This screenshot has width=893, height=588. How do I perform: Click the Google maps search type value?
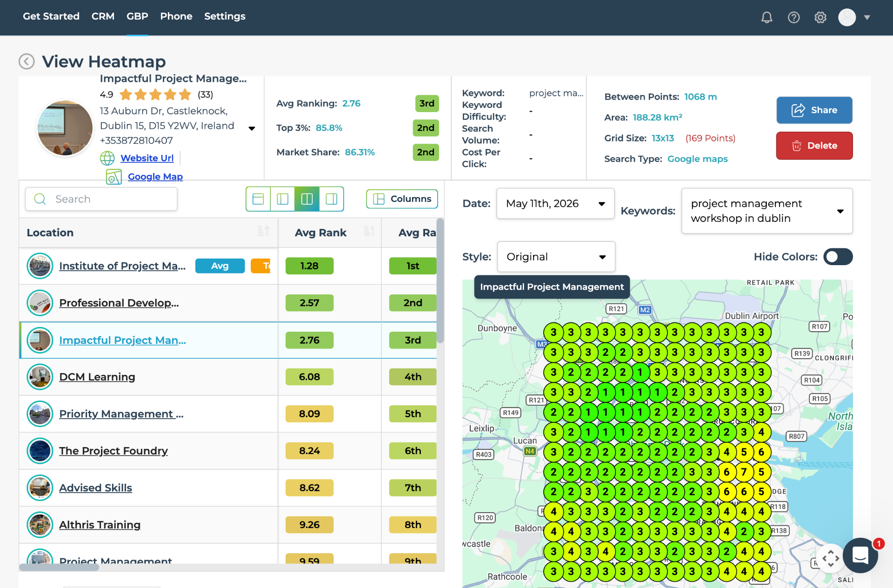tap(697, 159)
